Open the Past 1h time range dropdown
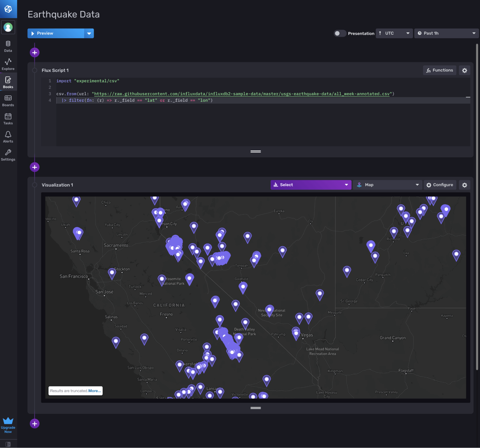Viewport: 480px width, 448px height. click(446, 33)
